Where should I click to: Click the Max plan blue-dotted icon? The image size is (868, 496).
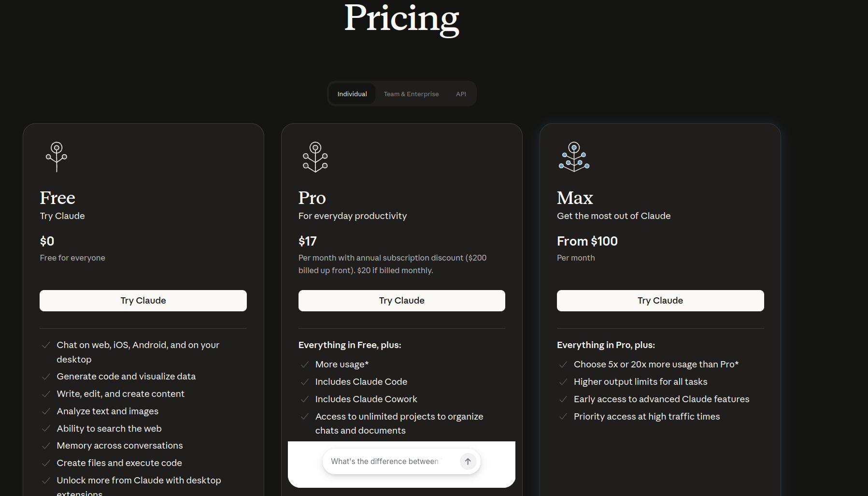pyautogui.click(x=574, y=157)
